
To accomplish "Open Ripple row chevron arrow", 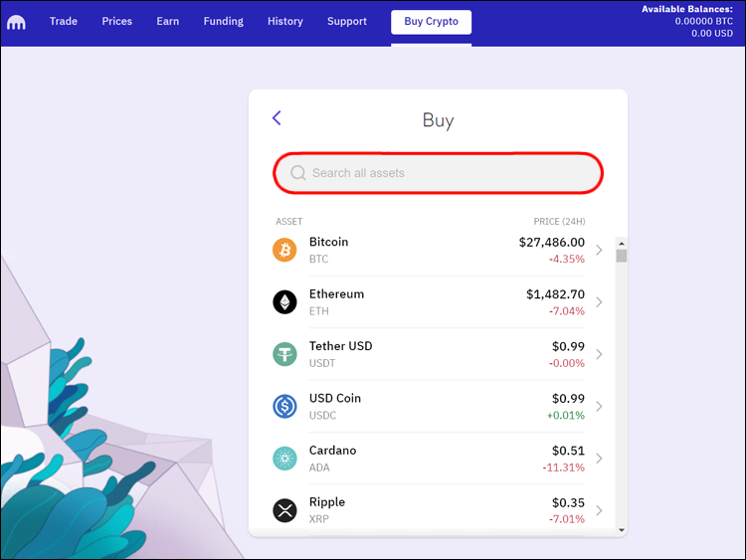I will tap(599, 510).
